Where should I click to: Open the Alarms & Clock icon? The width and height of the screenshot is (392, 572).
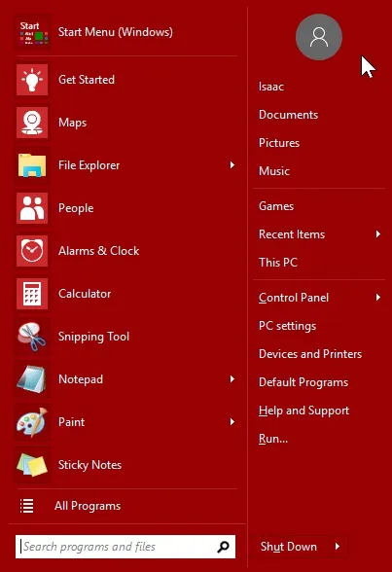click(x=32, y=251)
